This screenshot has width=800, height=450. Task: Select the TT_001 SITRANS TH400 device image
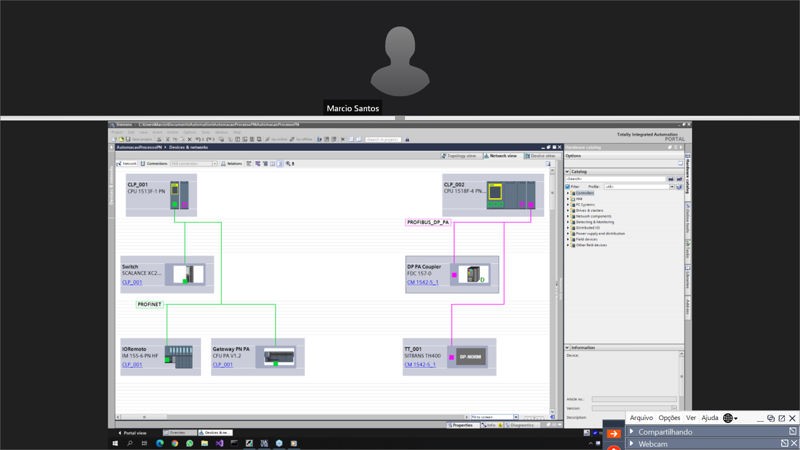(470, 357)
